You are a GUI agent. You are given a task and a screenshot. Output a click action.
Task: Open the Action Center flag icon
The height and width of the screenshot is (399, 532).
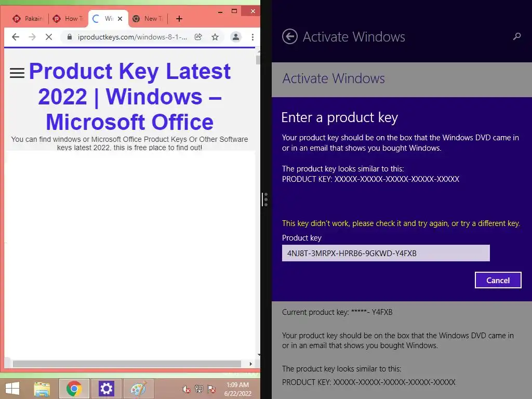pos(211,389)
